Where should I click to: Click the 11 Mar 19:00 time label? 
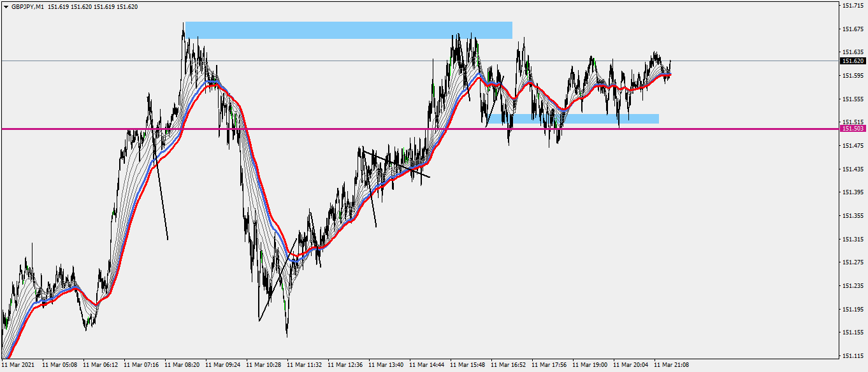[590, 366]
